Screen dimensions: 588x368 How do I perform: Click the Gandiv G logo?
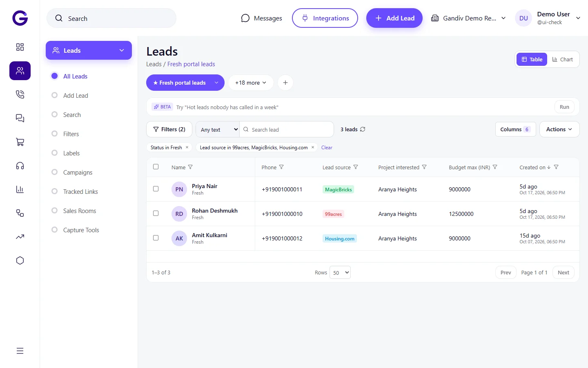coord(20,18)
